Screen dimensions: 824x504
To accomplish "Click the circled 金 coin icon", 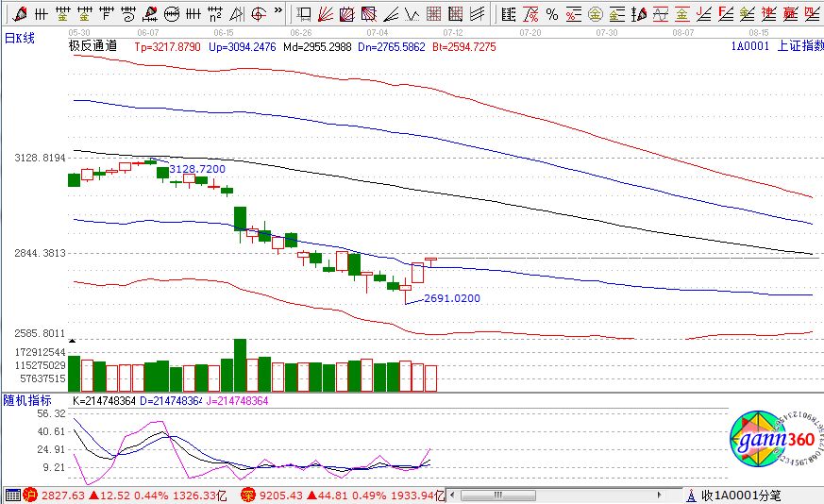I will pos(596,14).
